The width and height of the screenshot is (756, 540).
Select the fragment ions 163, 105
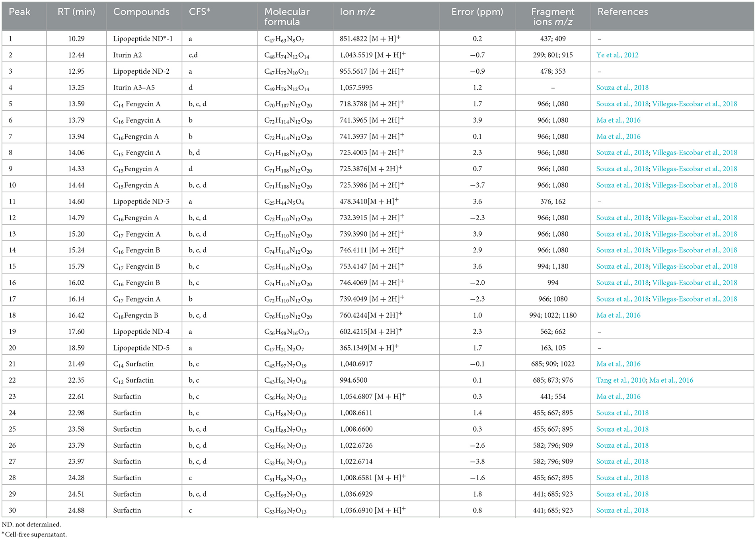click(x=553, y=348)
